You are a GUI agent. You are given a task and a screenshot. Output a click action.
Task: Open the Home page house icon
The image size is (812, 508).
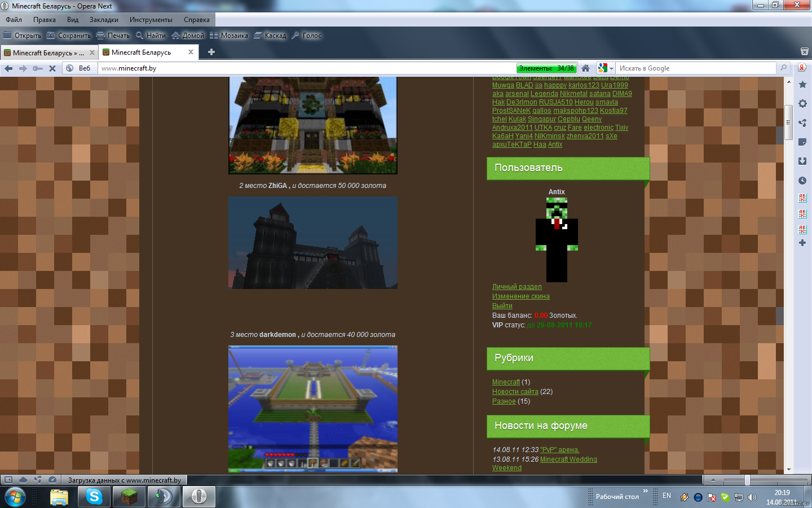586,68
